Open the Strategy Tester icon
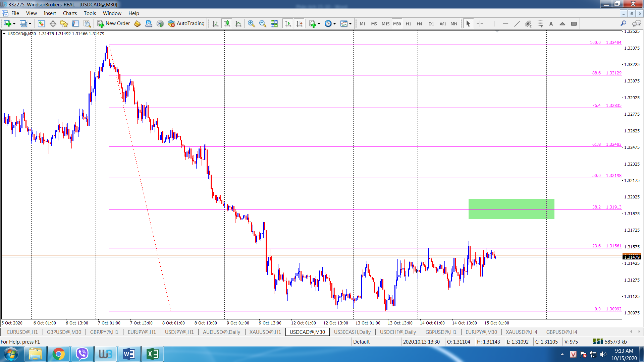Viewport: 644px width, 362px height. point(87,23)
